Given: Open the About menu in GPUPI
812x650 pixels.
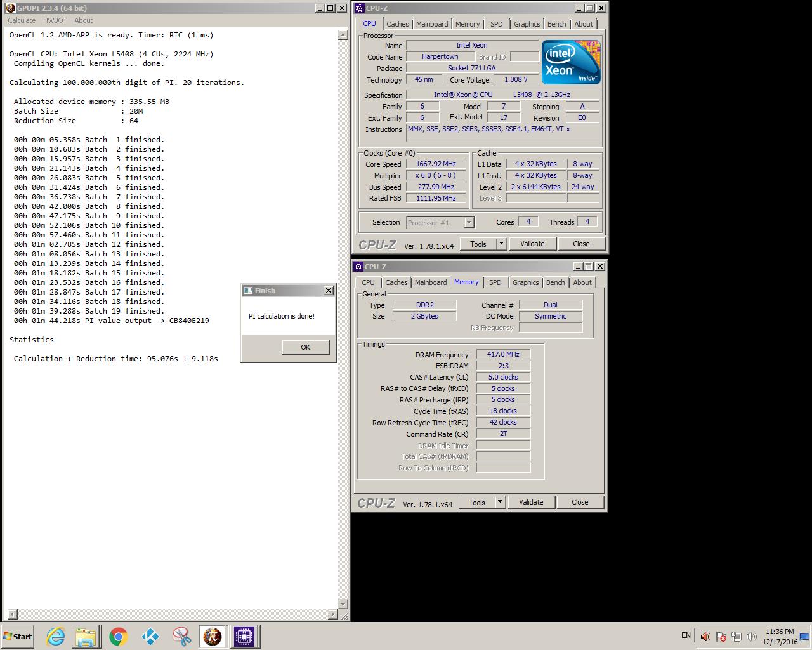Looking at the screenshot, I should [x=83, y=20].
